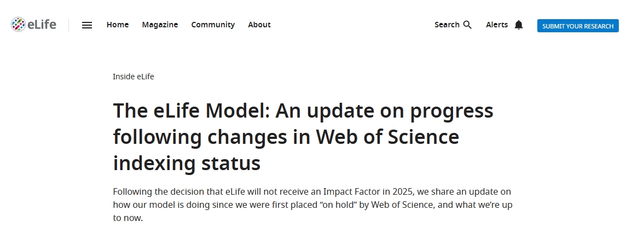Click "to now." ending the summary
The width and height of the screenshot is (644, 239).
[127, 218]
